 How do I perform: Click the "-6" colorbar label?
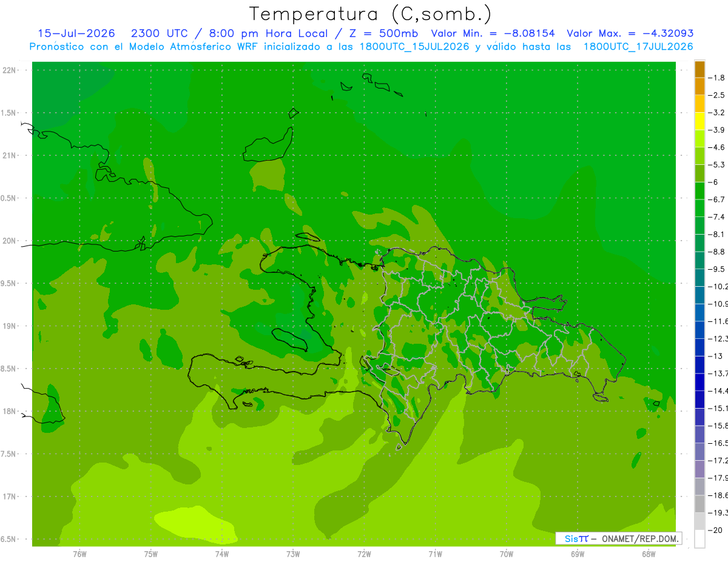coord(713,182)
